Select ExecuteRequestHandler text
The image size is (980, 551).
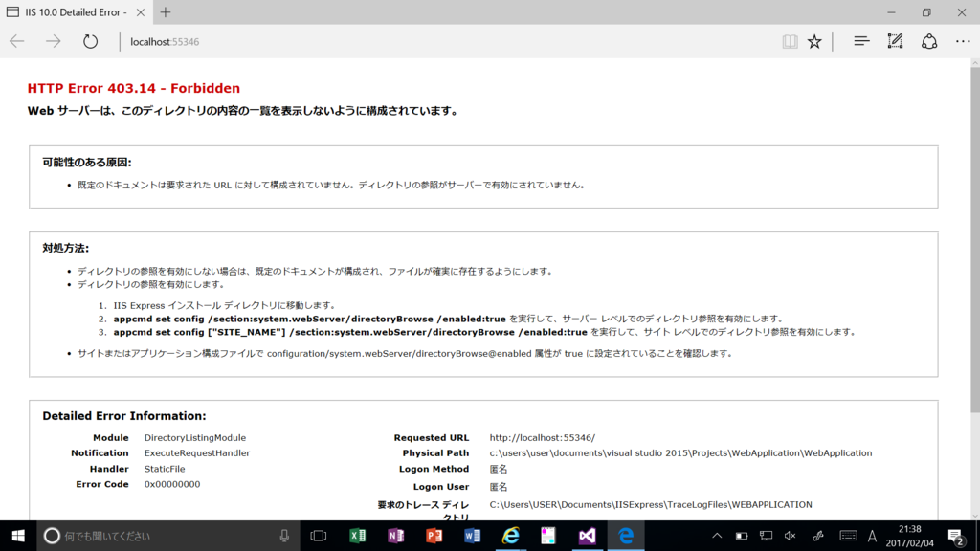coord(197,452)
